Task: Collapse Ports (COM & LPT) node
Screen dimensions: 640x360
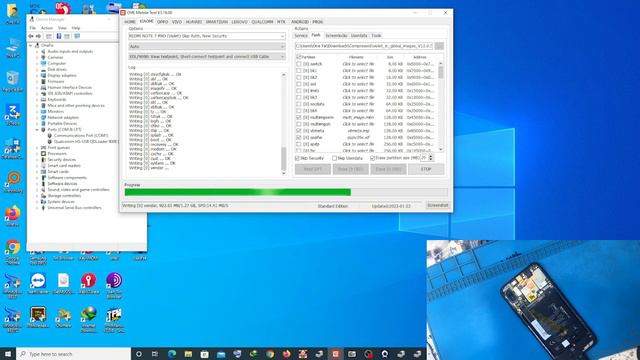Action: click(37, 129)
